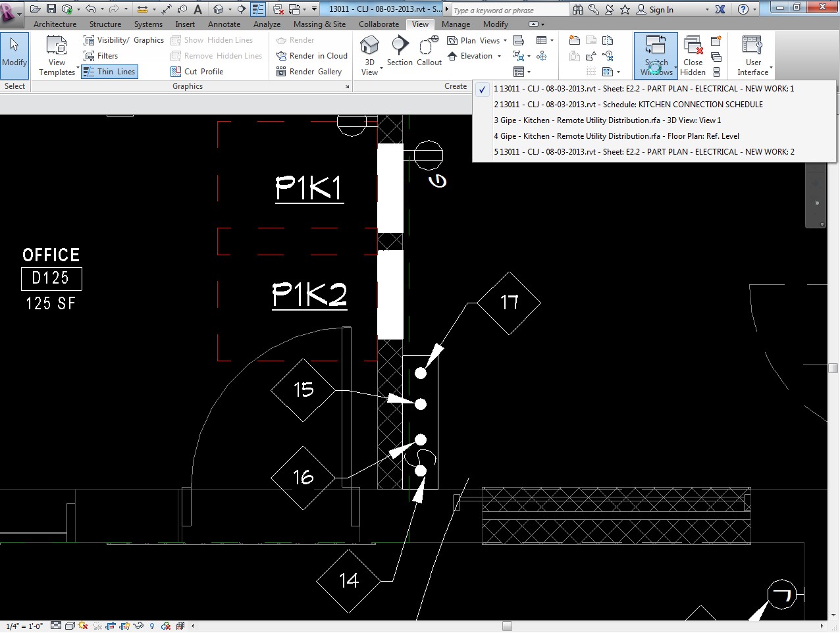Open the Cut Profile tool
This screenshot has width=840, height=633.
197,72
